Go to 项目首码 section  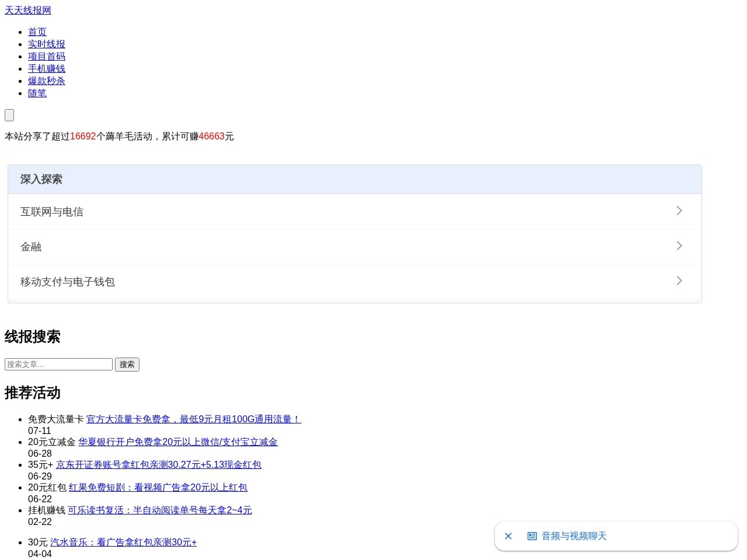pos(47,57)
